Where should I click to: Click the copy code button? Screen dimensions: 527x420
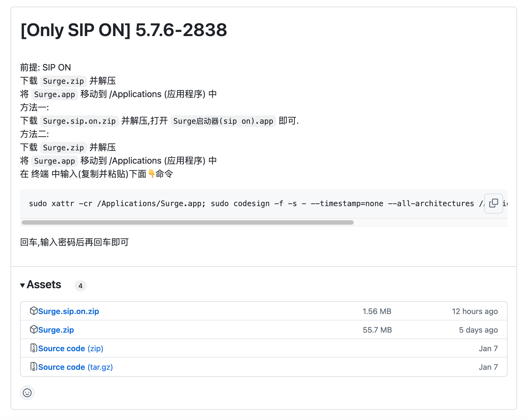[493, 203]
